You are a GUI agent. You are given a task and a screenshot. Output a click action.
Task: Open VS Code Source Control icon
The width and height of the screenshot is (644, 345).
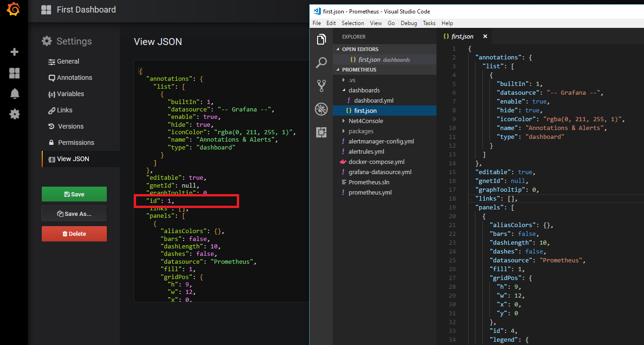pyautogui.click(x=321, y=86)
